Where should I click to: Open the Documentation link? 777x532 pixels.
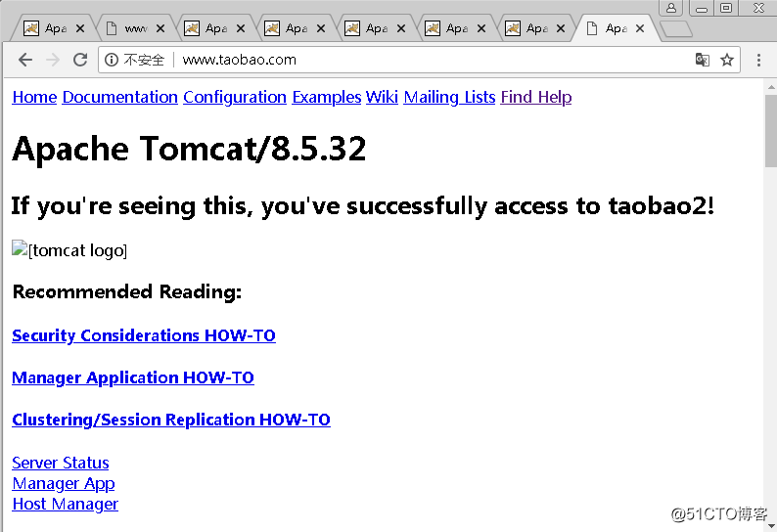click(x=120, y=97)
